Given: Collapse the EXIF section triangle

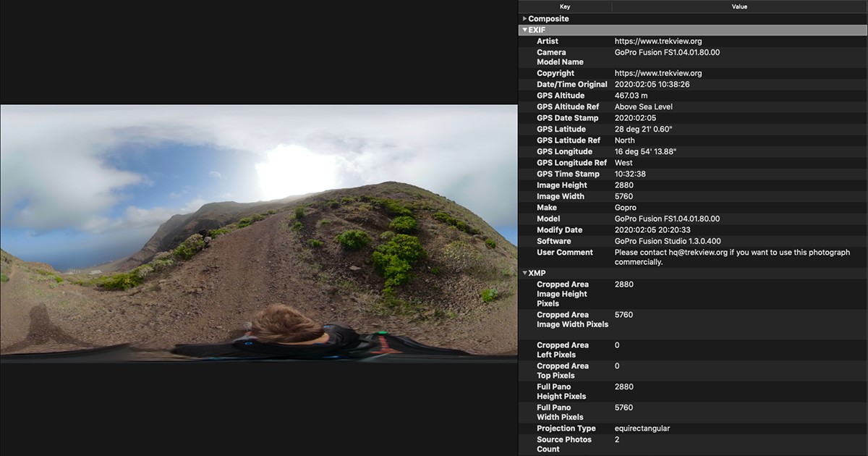Looking at the screenshot, I should [524, 30].
